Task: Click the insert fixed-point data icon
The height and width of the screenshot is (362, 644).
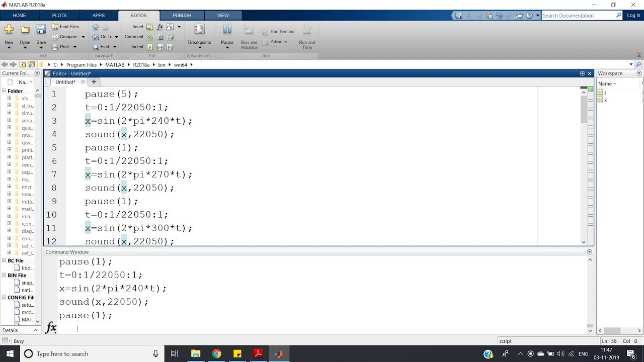Action: pyautogui.click(x=170, y=27)
